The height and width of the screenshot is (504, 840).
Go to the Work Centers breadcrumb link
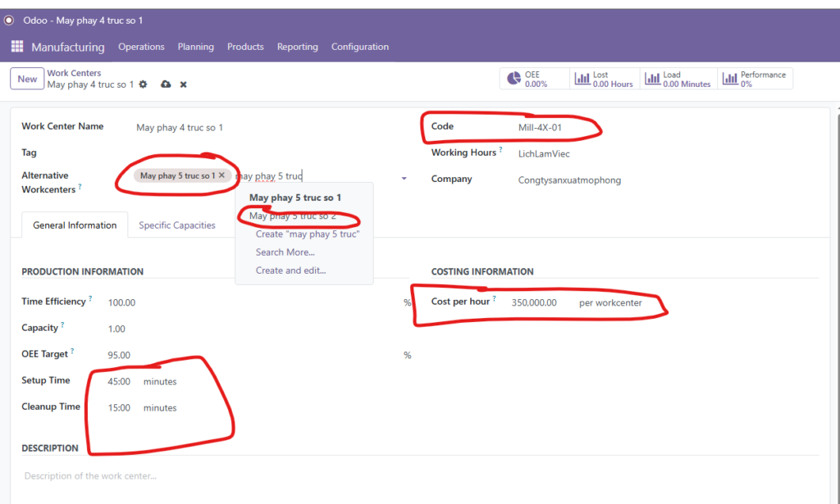coord(74,73)
